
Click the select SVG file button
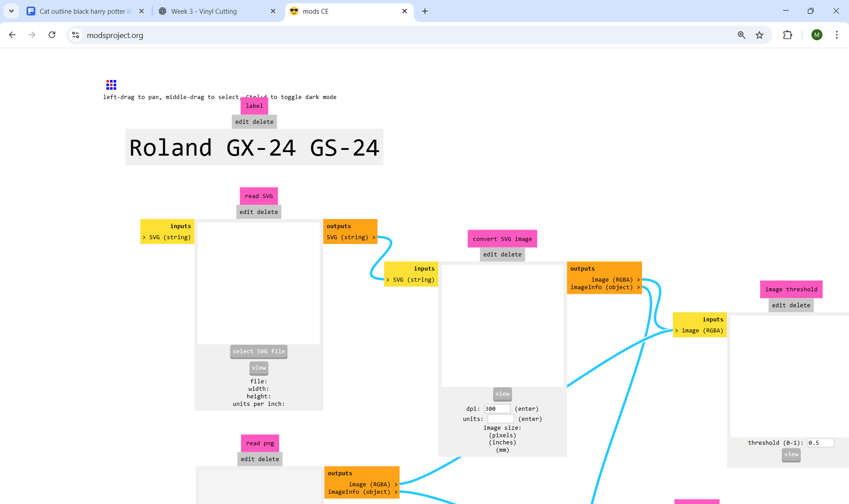tap(259, 351)
